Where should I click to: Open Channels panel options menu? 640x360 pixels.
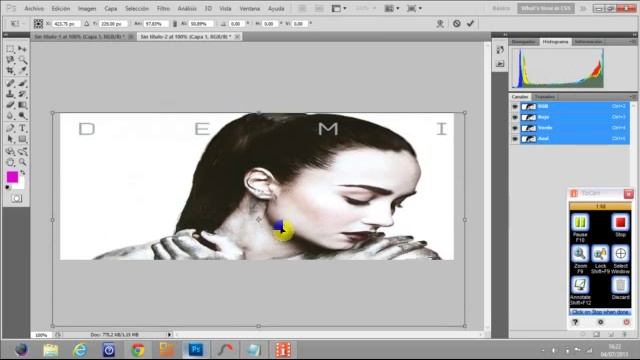tap(632, 97)
